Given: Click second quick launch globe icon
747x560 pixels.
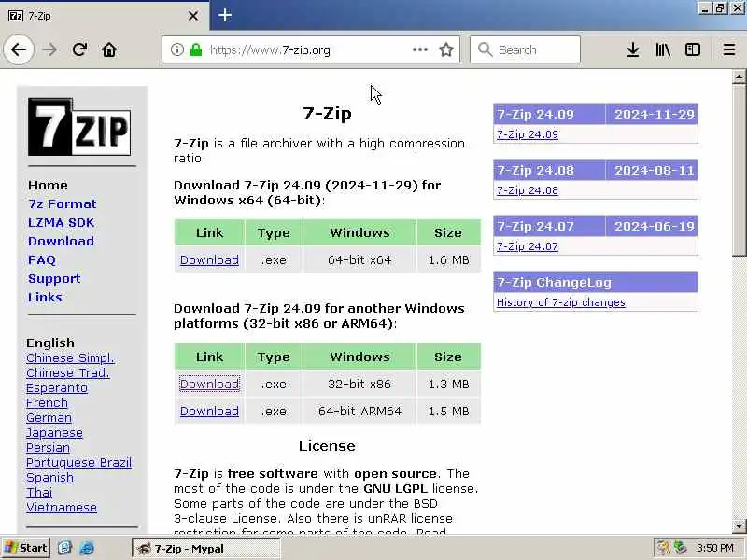Looking at the screenshot, I should coord(86,548).
